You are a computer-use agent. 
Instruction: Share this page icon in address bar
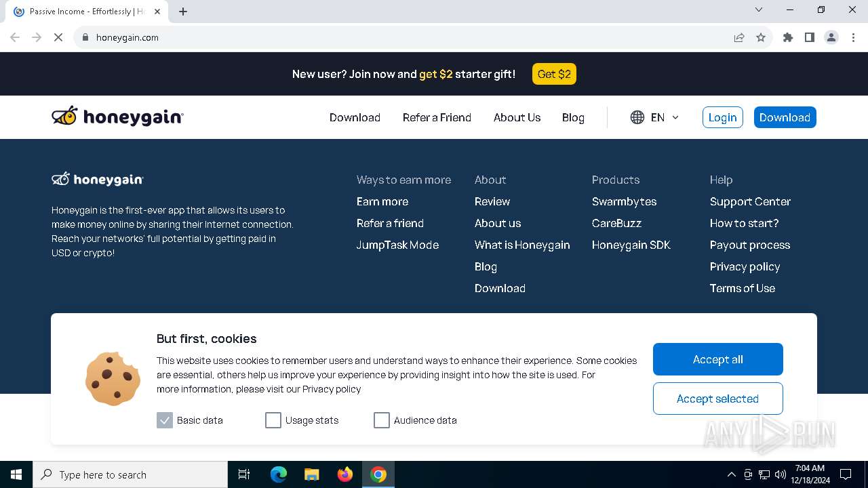click(739, 37)
